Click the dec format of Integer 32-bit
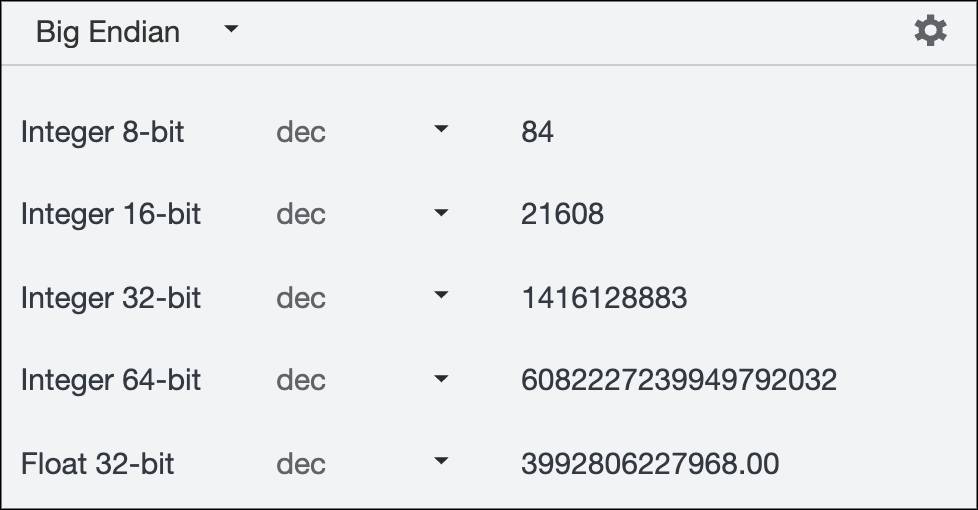 (x=301, y=298)
